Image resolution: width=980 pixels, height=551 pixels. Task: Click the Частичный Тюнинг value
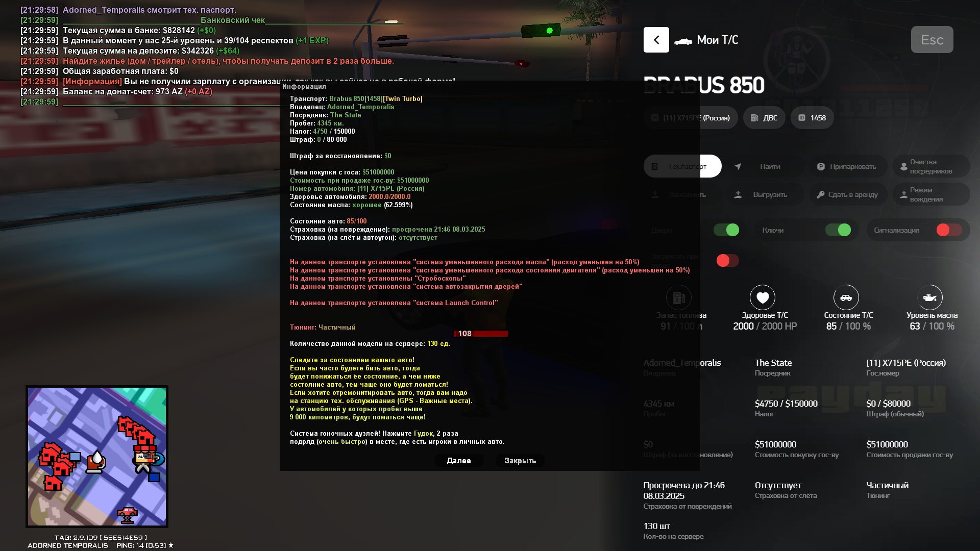[x=887, y=485]
